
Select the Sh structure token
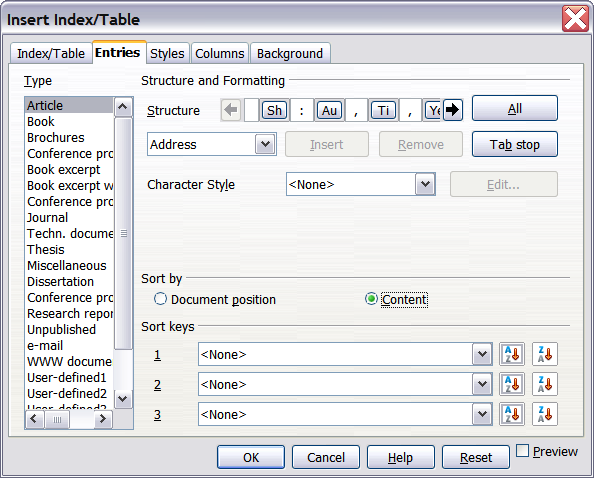point(275,110)
